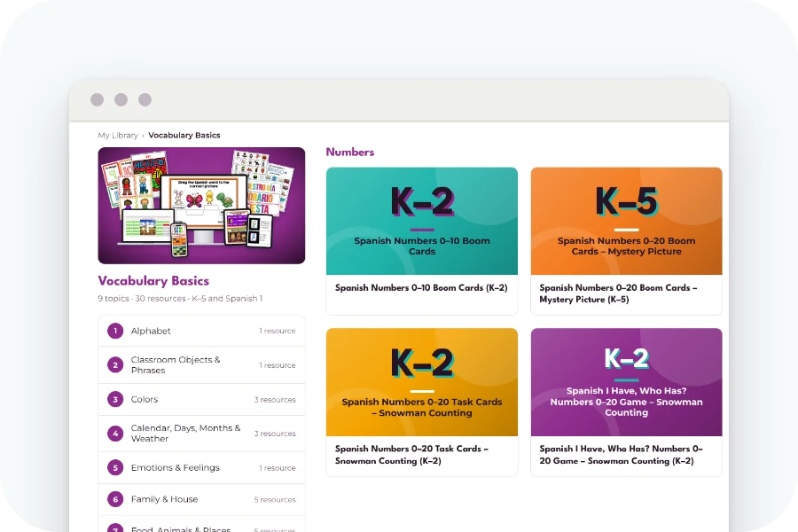Click the number 6 circle beside Family
This screenshot has height=532, width=798.
click(115, 499)
